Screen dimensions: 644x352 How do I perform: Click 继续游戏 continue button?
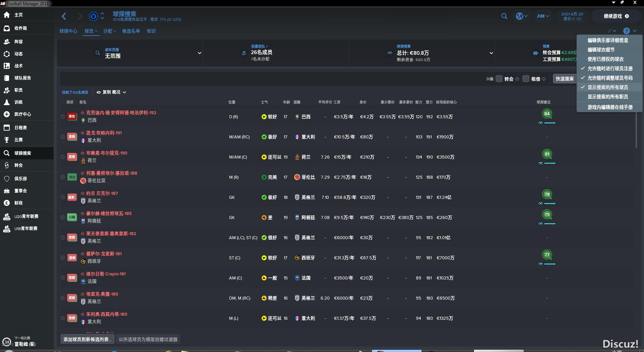coord(616,16)
